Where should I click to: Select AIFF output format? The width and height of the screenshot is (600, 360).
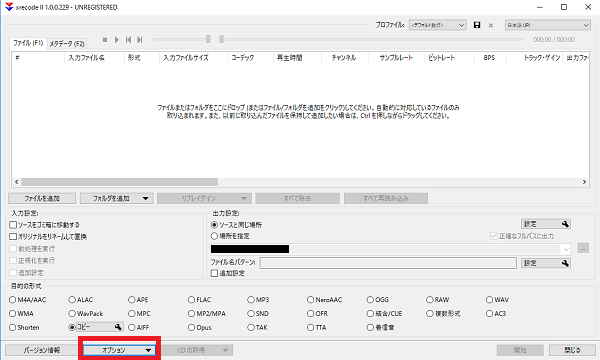[132, 327]
